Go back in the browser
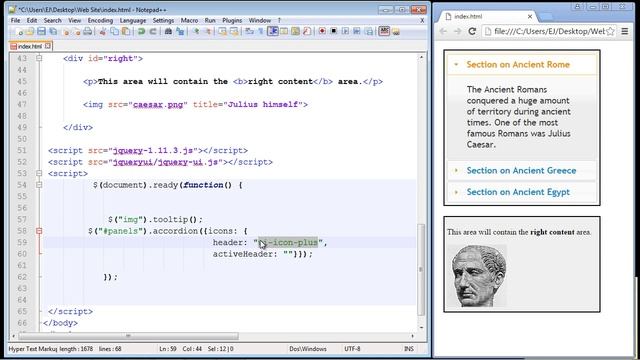Screen dimensions: 640x360 click(x=443, y=31)
